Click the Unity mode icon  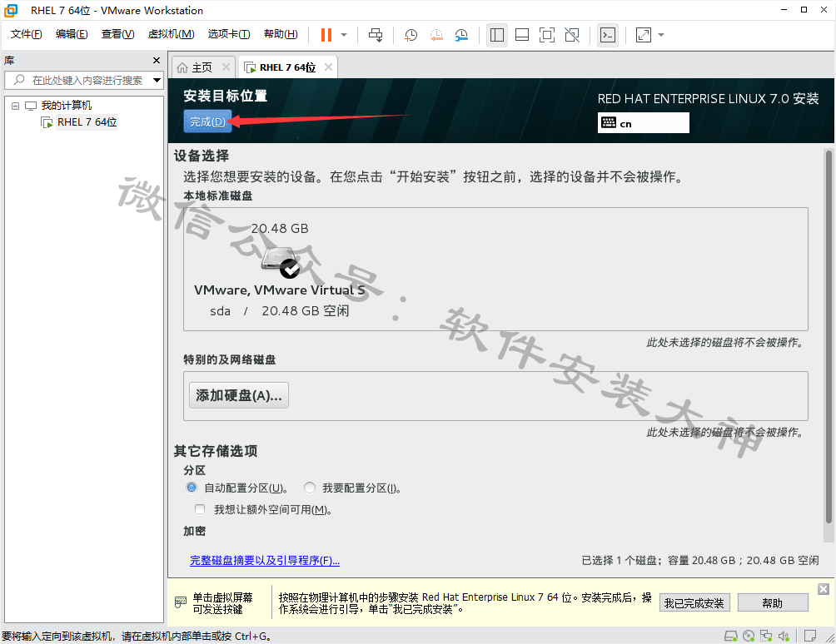point(572,35)
